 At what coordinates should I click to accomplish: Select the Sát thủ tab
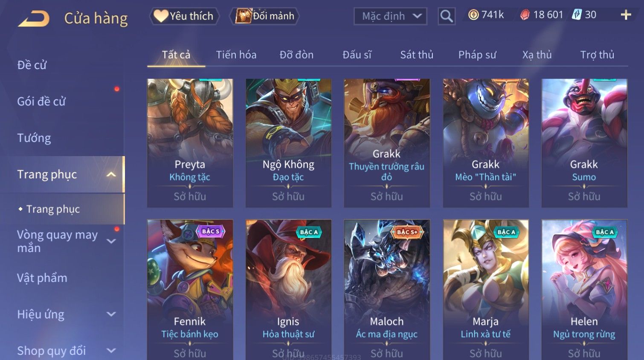coord(417,55)
